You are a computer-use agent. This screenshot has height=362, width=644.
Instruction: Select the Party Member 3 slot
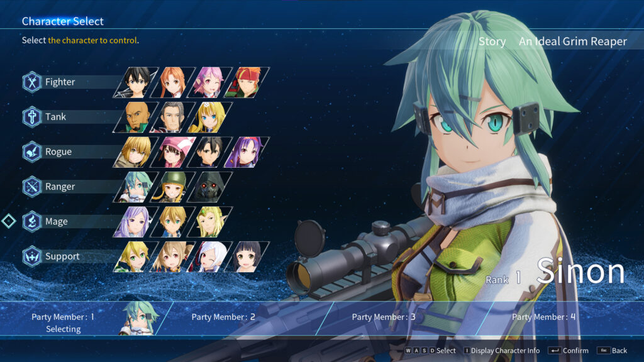[x=405, y=319]
